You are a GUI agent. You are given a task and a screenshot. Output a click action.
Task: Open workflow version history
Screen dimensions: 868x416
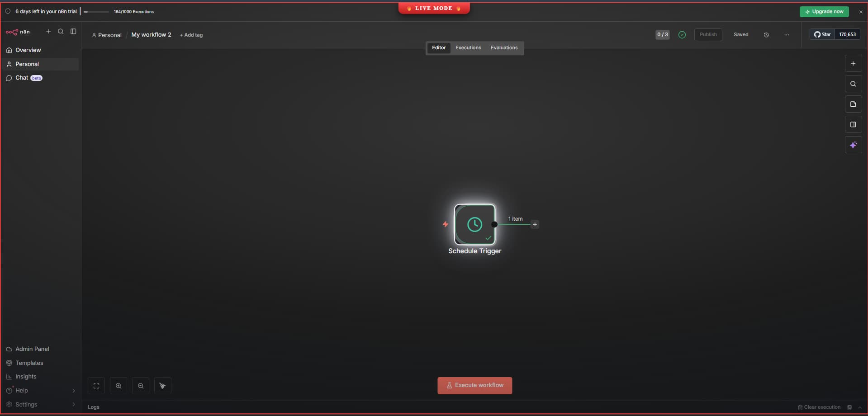[x=766, y=35]
